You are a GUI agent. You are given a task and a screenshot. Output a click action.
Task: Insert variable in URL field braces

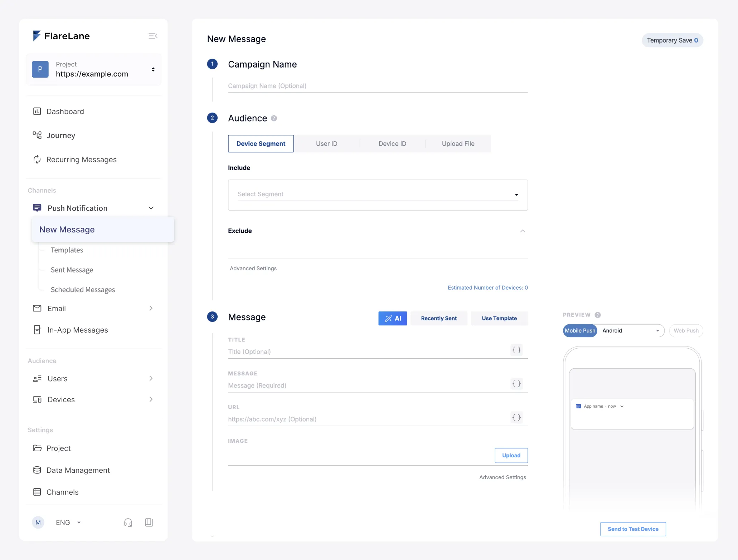coord(516,417)
